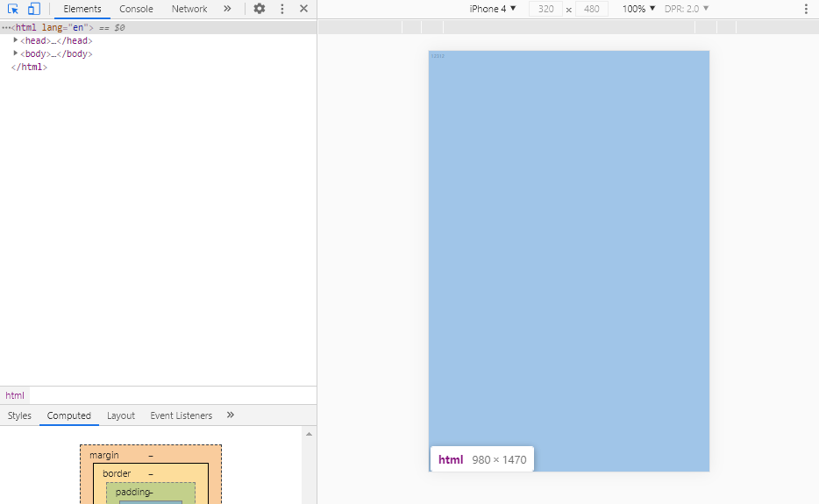Open DevTools settings gear
This screenshot has height=504, width=819.
coord(260,9)
